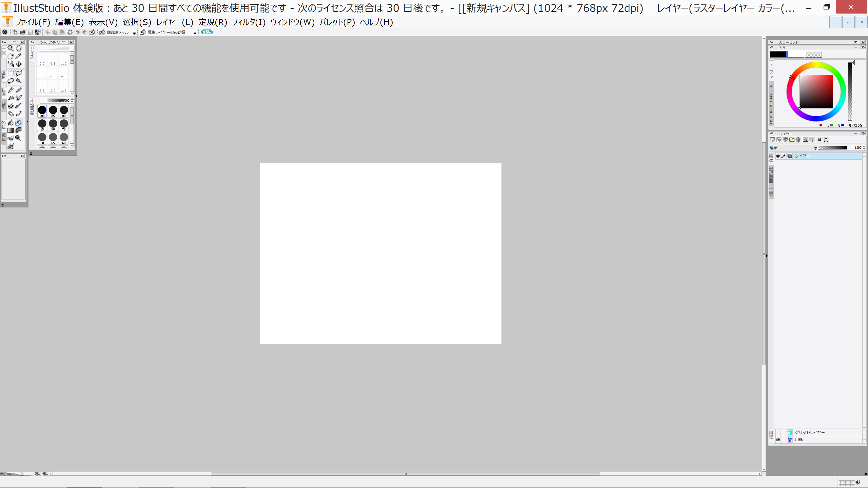Select the Lasso selection tool
868x488 pixels.
tap(11, 81)
